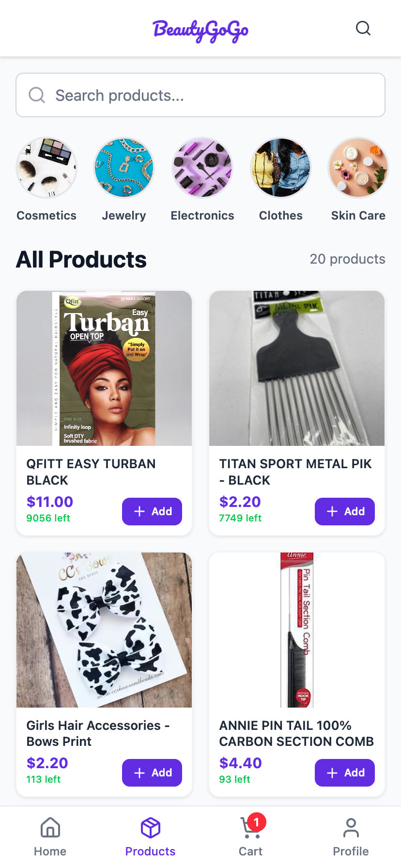Click the Search products input field

coord(200,95)
